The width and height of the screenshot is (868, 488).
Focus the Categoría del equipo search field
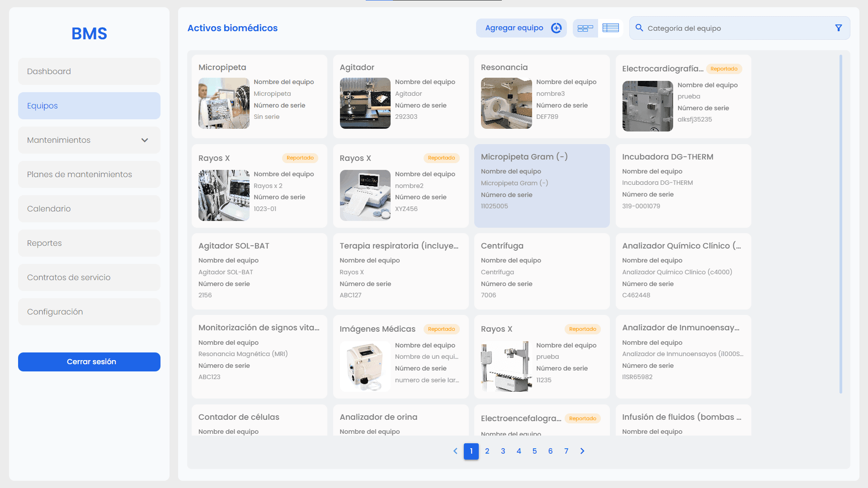(x=739, y=28)
